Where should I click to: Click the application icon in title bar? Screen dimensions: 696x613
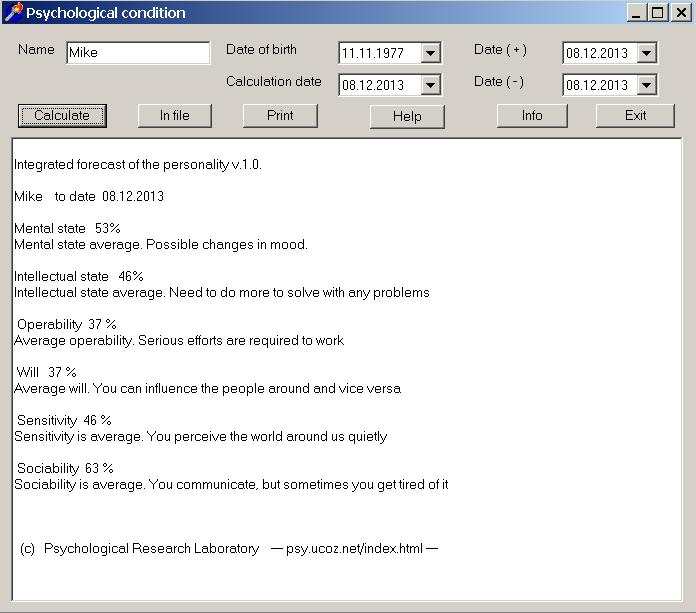[x=13, y=12]
